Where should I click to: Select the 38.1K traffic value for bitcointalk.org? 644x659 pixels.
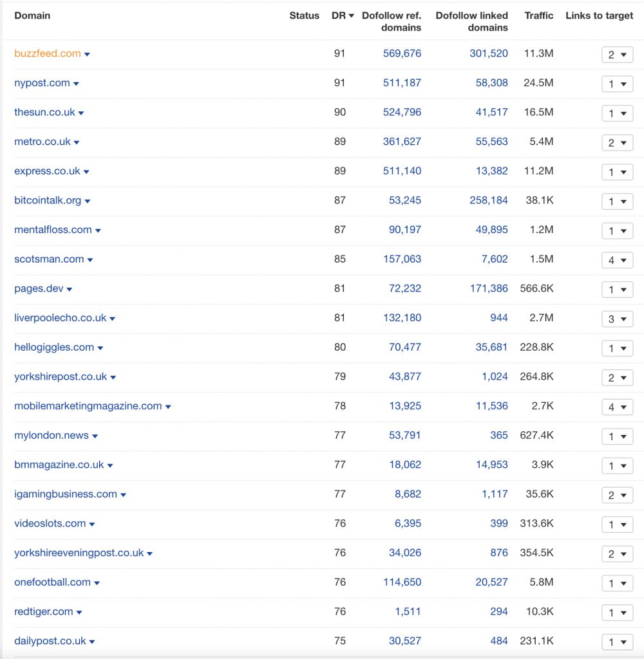540,201
